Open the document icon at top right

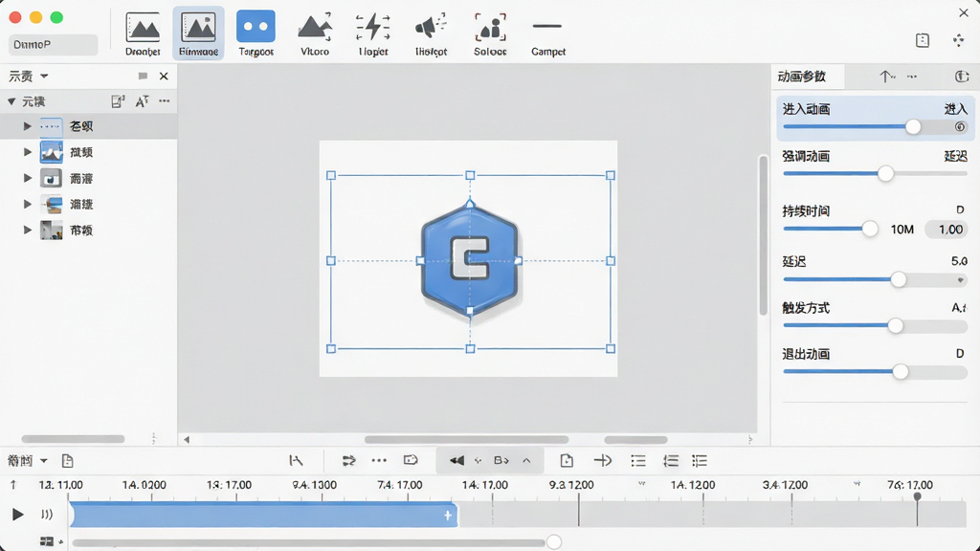(923, 40)
